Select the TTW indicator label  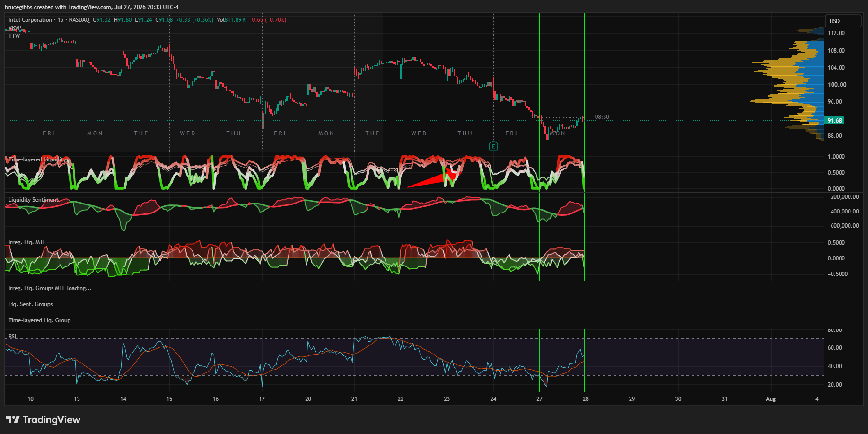click(x=14, y=36)
